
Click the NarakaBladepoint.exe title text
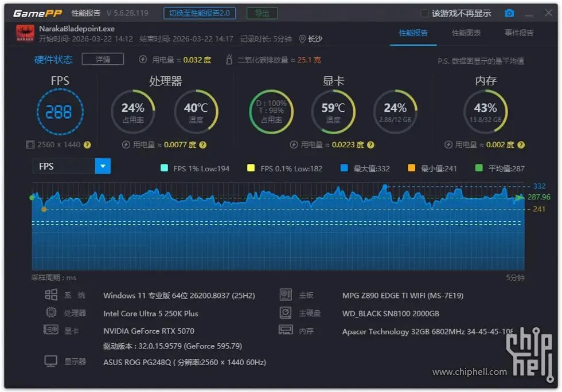(x=77, y=29)
